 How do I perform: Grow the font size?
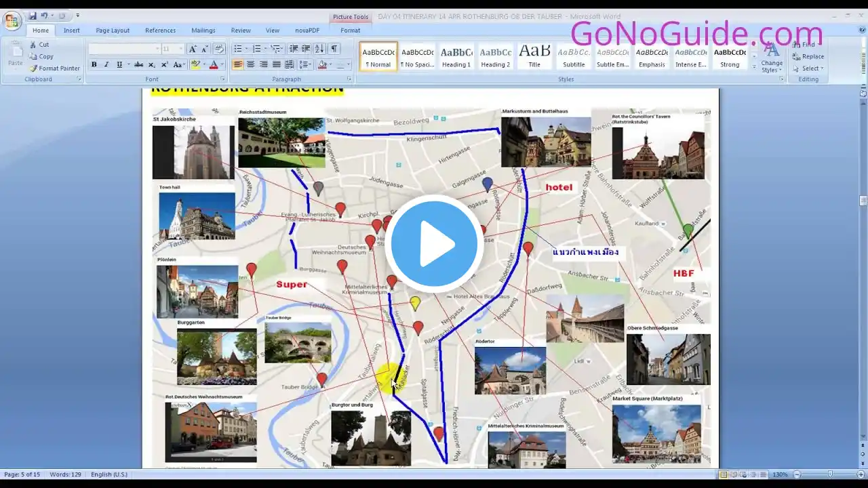193,49
